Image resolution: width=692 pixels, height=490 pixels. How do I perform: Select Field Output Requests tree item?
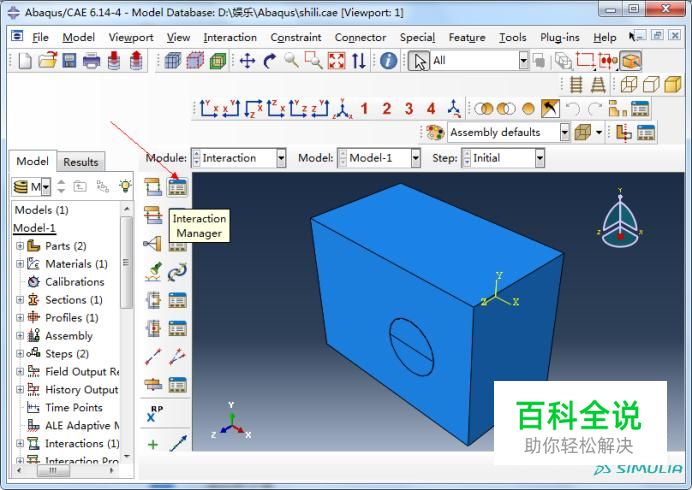coord(82,372)
